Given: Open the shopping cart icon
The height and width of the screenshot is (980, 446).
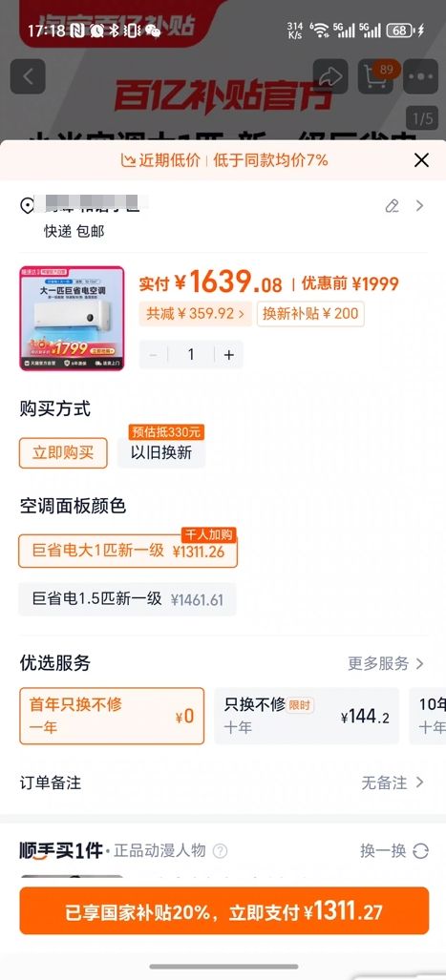Looking at the screenshot, I should point(375,76).
